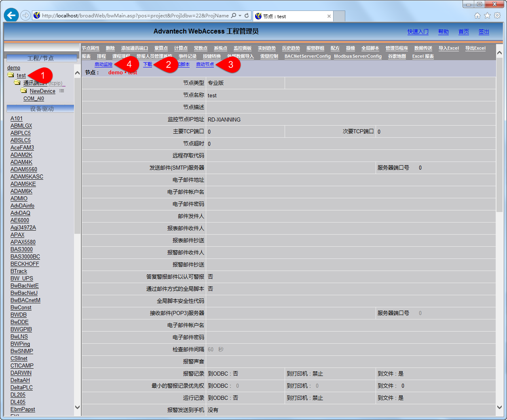Screen dimensions: 507x420
Task: Click the 启动节点 link
Action: point(205,65)
